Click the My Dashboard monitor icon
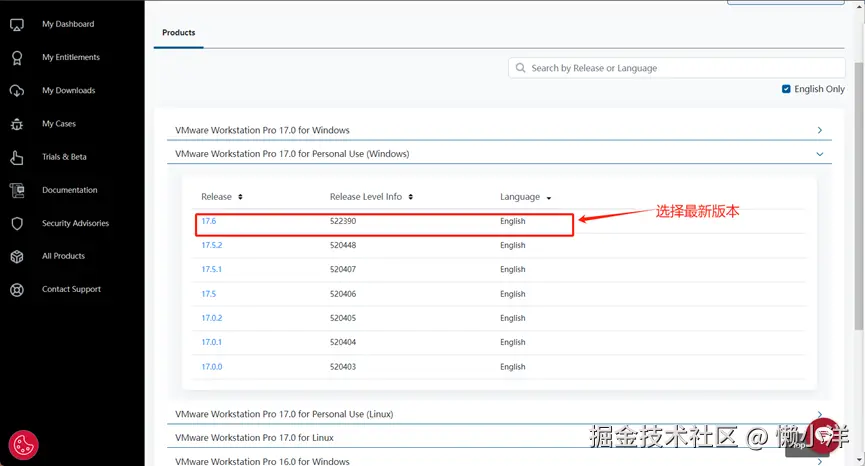865x466 pixels. tap(17, 24)
